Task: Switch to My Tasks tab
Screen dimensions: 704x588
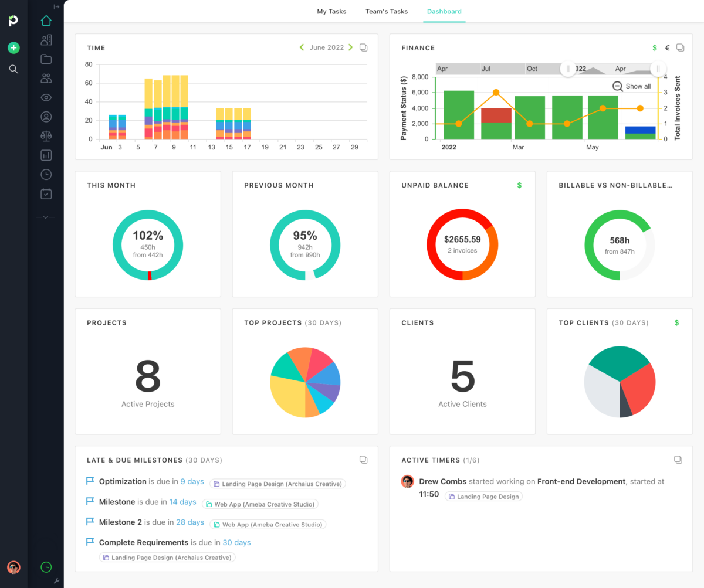Action: coord(331,12)
